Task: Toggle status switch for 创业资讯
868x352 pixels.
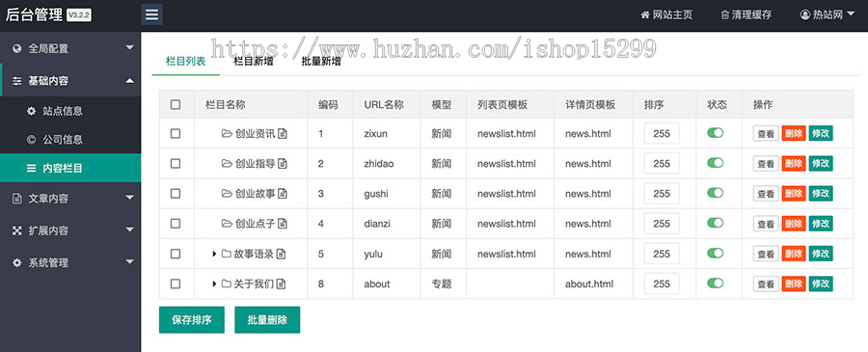Action: (716, 133)
